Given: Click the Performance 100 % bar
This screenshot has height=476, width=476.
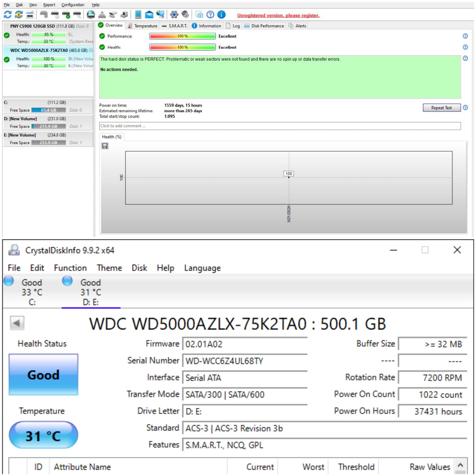Looking at the screenshot, I should click(x=183, y=36).
